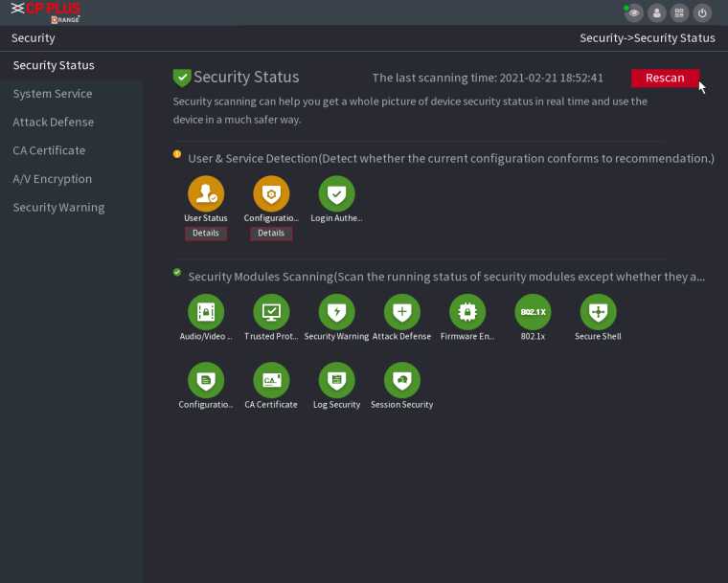Click the live view eye icon
This screenshot has height=583, width=728.
(x=633, y=13)
